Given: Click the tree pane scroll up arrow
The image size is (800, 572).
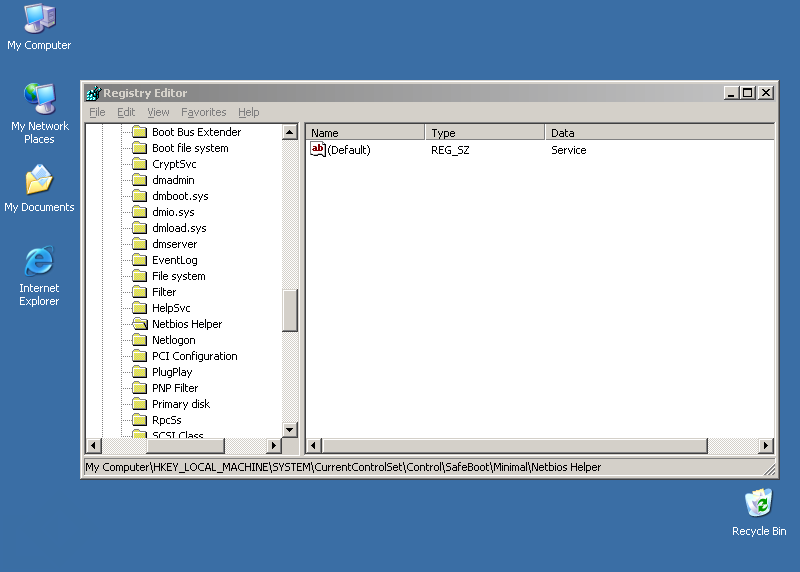Looking at the screenshot, I should (290, 133).
